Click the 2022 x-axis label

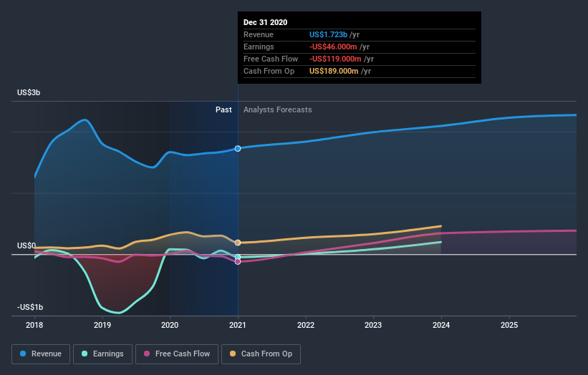tap(306, 325)
